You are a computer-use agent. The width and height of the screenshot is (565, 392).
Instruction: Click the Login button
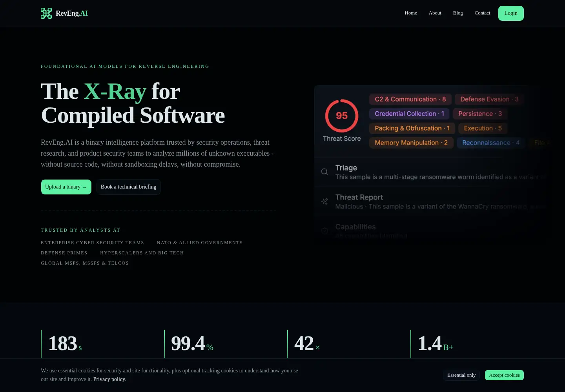pos(511,13)
